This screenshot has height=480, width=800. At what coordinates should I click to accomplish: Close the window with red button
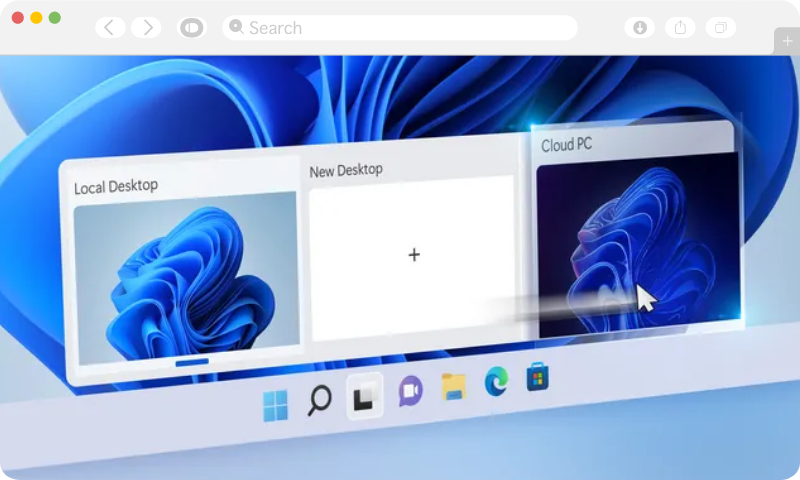pyautogui.click(x=18, y=18)
